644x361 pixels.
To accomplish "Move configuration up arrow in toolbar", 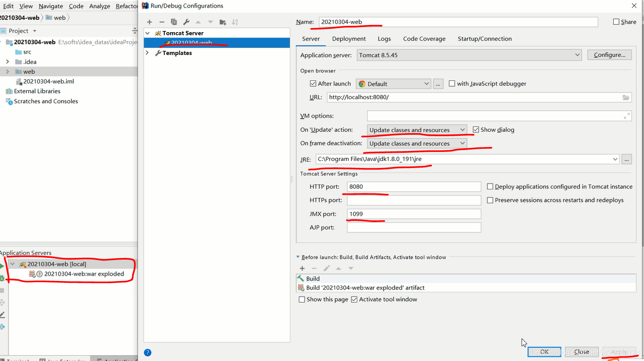I will [x=198, y=22].
